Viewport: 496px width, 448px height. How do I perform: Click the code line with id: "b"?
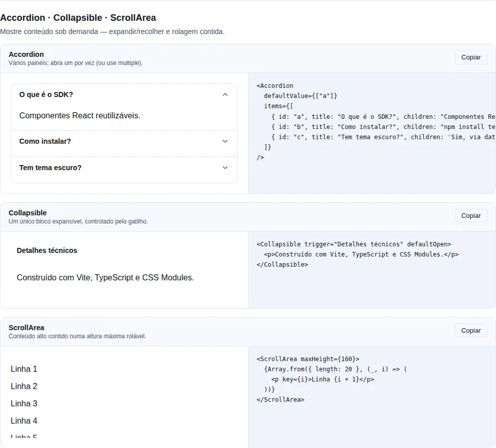tap(383, 127)
